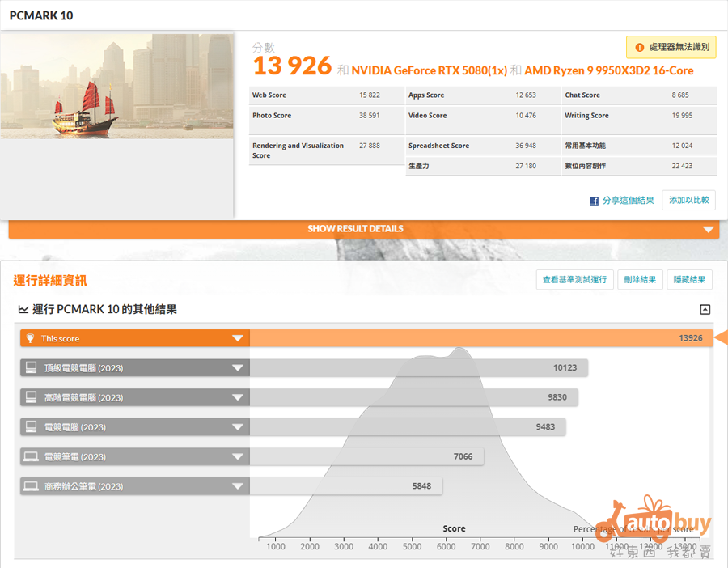Expand the This score dropdown arrow
This screenshot has height=568, width=728.
pos(238,338)
